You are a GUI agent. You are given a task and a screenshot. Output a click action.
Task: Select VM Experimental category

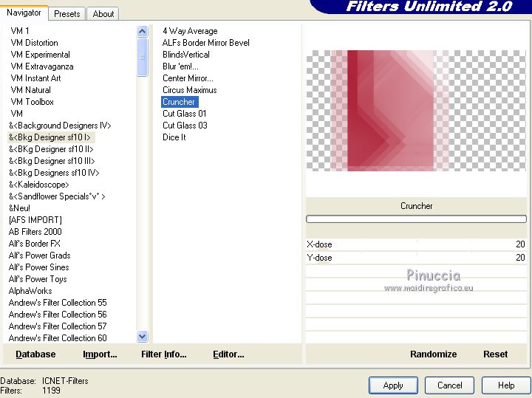[x=40, y=55]
